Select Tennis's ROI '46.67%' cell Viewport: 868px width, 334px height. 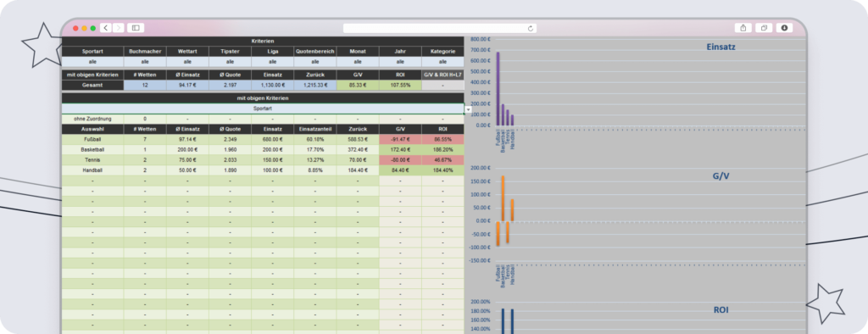[x=442, y=160]
